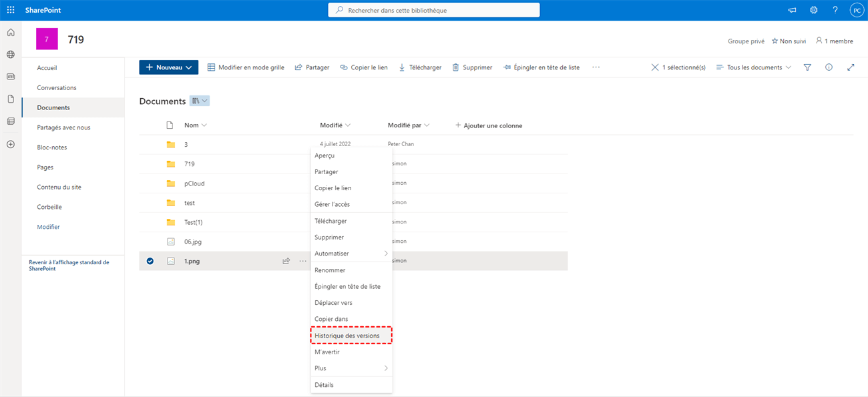Click the megaphone feedback icon
The height and width of the screenshot is (397, 868).
pos(793,10)
